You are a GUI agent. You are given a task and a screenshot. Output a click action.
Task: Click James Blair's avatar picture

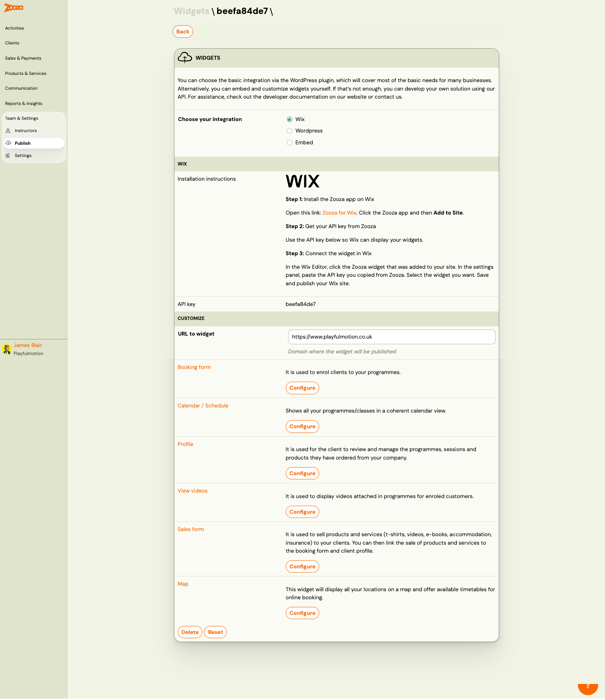(x=7, y=349)
